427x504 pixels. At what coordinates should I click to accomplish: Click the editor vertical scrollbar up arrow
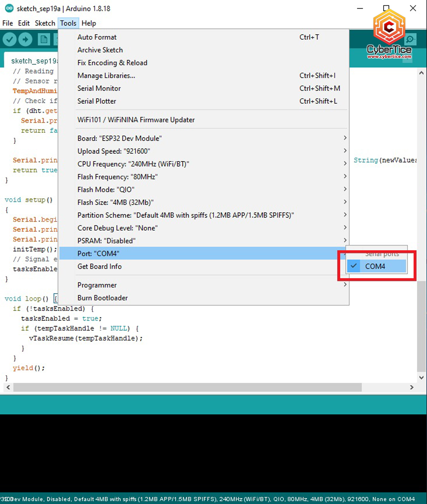pyautogui.click(x=421, y=73)
